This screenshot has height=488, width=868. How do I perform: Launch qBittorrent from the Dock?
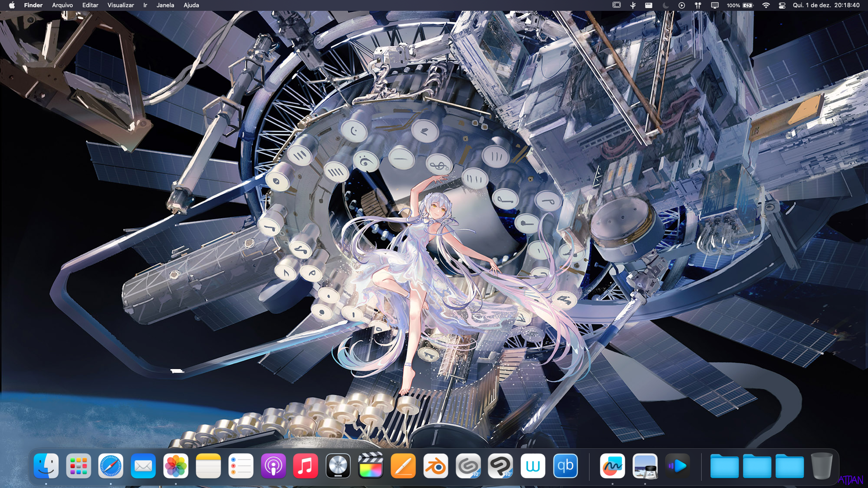[x=566, y=466]
